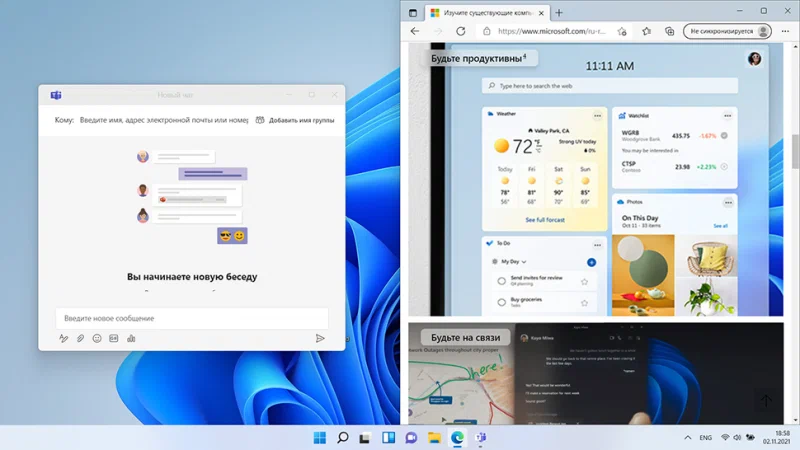This screenshot has width=800, height=450.
Task: Click the Edge refresh page button
Action: tap(461, 31)
